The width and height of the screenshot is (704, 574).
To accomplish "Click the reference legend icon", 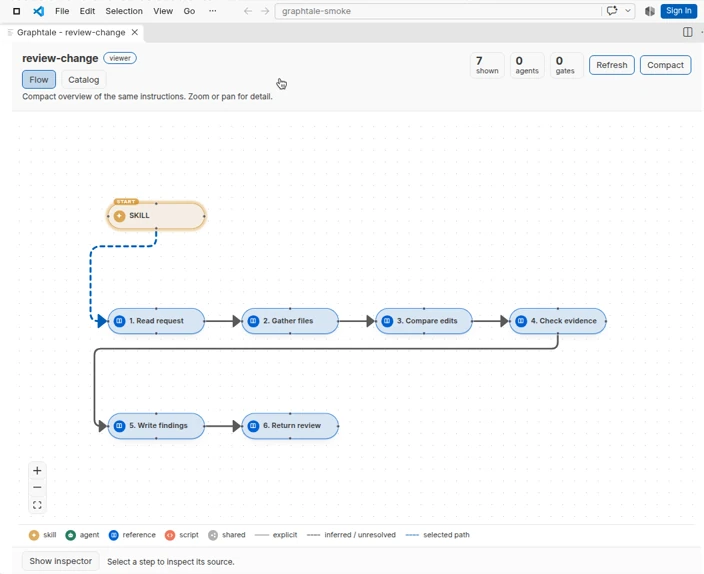I will pos(114,535).
